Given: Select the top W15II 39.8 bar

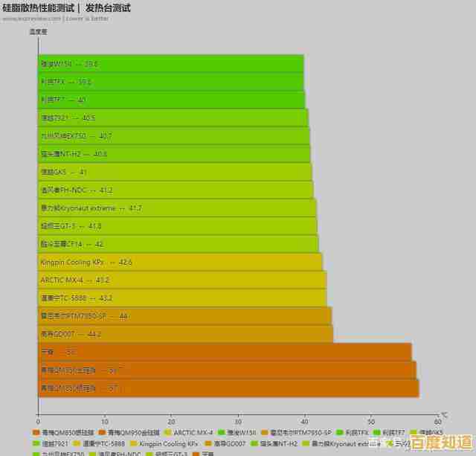Looking at the screenshot, I should coord(170,64).
